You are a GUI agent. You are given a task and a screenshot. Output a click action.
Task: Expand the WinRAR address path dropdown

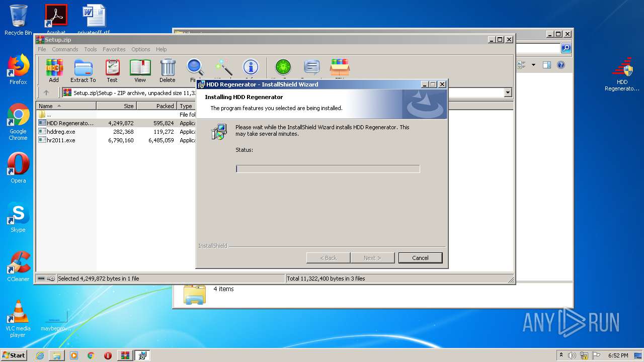(508, 93)
